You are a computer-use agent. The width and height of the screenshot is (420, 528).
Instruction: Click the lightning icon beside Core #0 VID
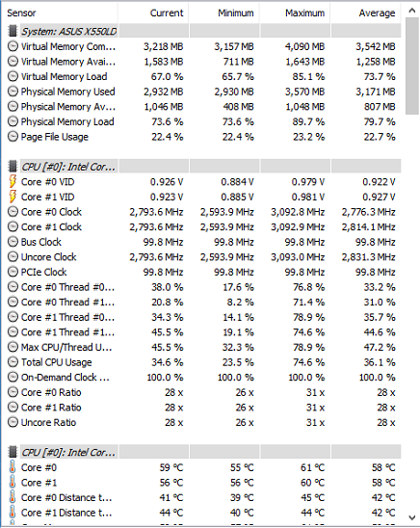tap(13, 181)
